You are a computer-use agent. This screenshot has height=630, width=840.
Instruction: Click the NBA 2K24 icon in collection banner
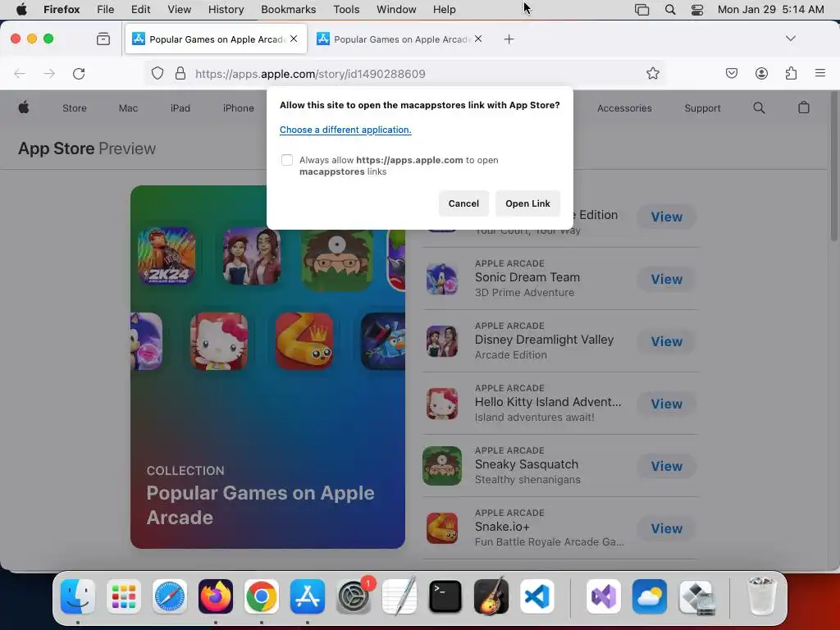click(x=167, y=256)
